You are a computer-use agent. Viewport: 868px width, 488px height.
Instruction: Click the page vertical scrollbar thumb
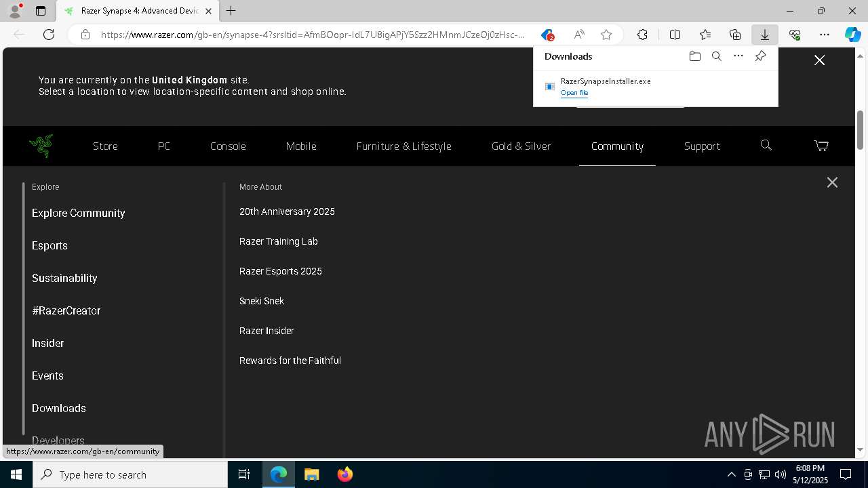click(861, 129)
